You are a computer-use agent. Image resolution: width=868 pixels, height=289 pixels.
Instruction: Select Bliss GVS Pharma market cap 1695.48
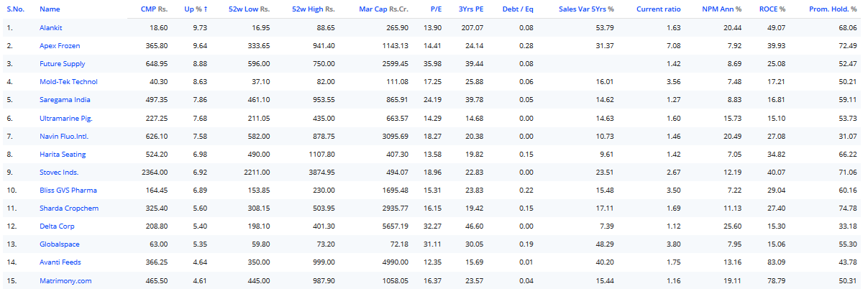396,190
